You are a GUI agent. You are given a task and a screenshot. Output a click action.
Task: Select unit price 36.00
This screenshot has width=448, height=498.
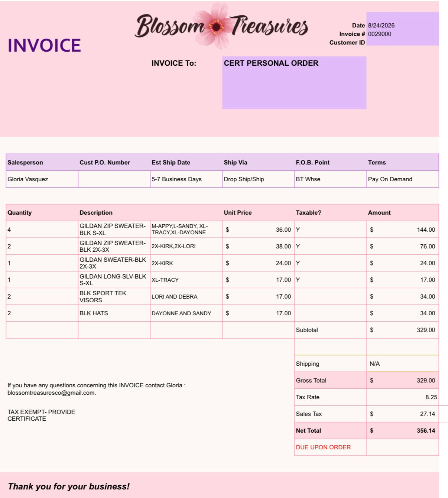click(x=258, y=230)
